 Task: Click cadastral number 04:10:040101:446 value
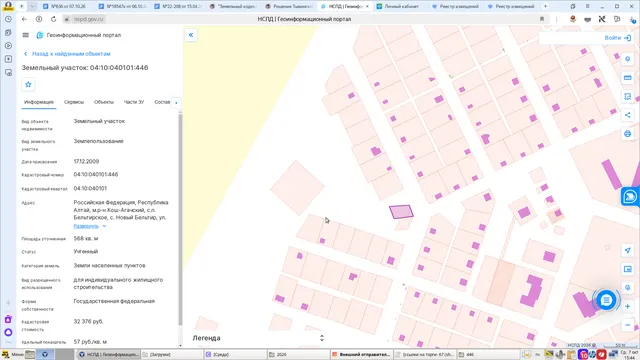[96, 174]
